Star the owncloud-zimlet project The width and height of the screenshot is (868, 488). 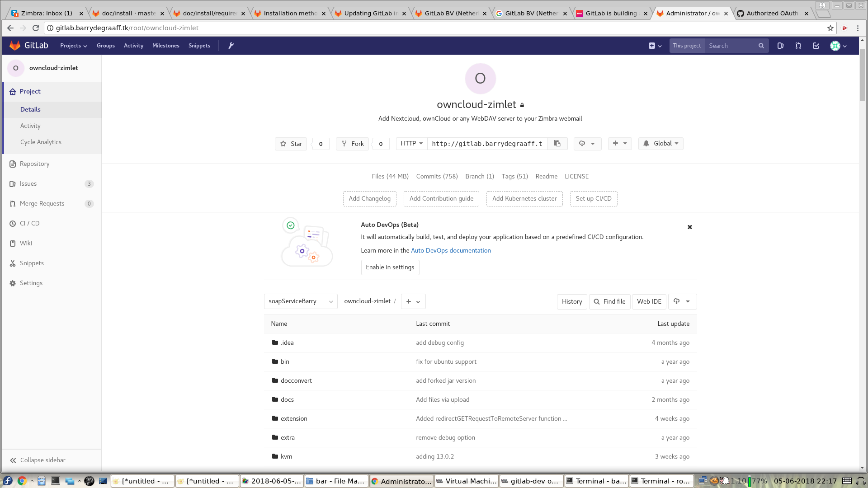click(291, 144)
